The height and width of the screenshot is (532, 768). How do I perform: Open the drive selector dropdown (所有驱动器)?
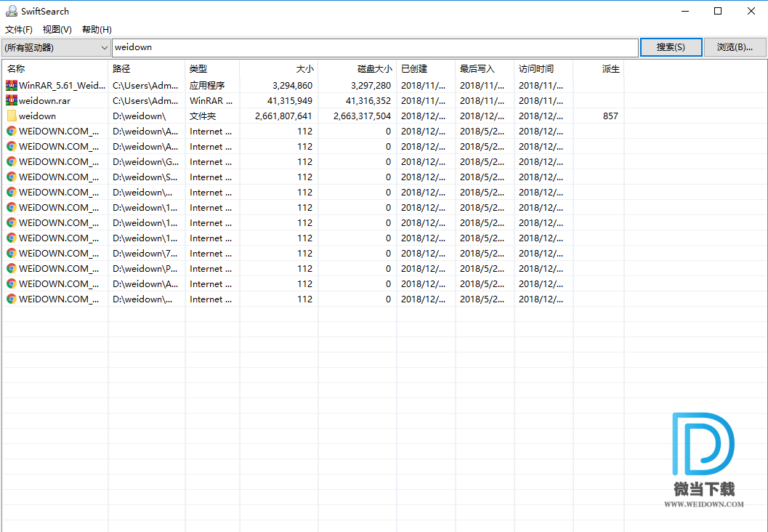[56, 47]
